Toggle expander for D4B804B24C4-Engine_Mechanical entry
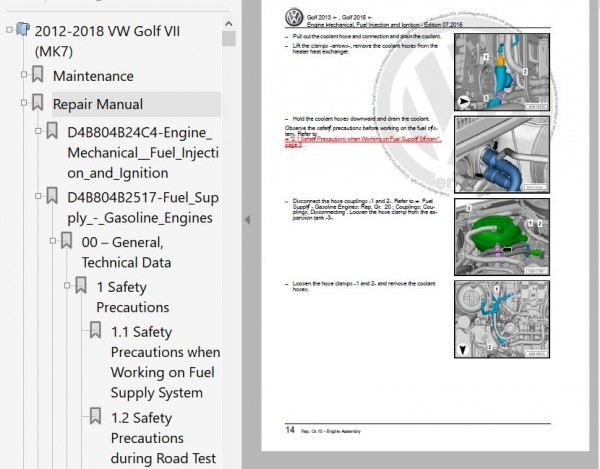The height and width of the screenshot is (469, 600). coord(38,131)
